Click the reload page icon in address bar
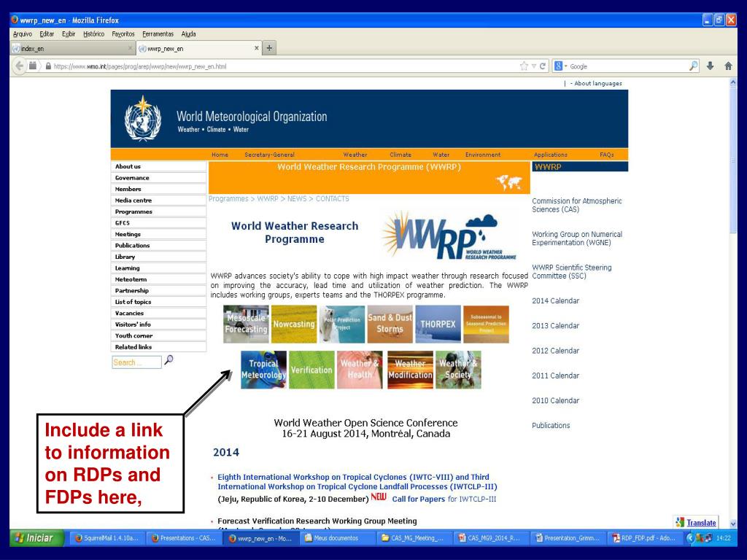This screenshot has width=747, height=560. click(x=542, y=66)
